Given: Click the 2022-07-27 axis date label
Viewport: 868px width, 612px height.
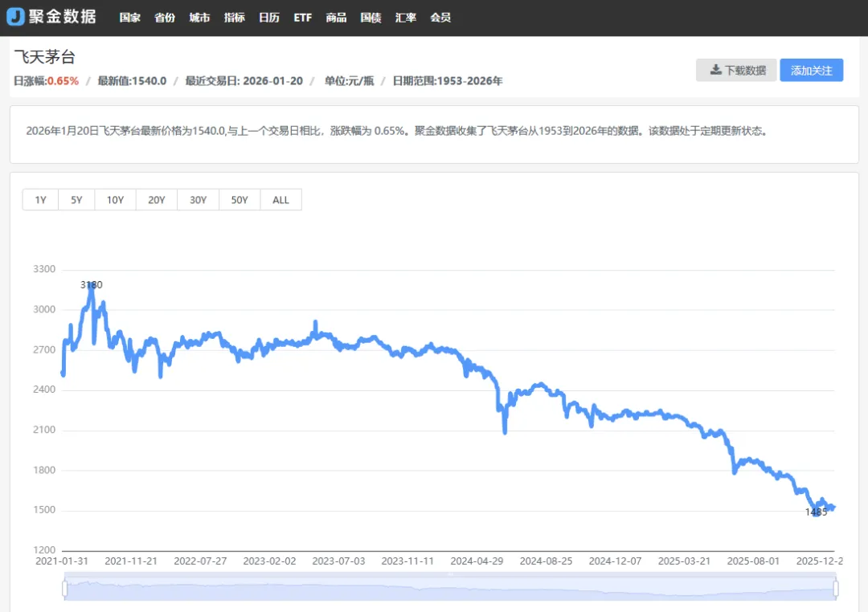Looking at the screenshot, I should tap(200, 561).
